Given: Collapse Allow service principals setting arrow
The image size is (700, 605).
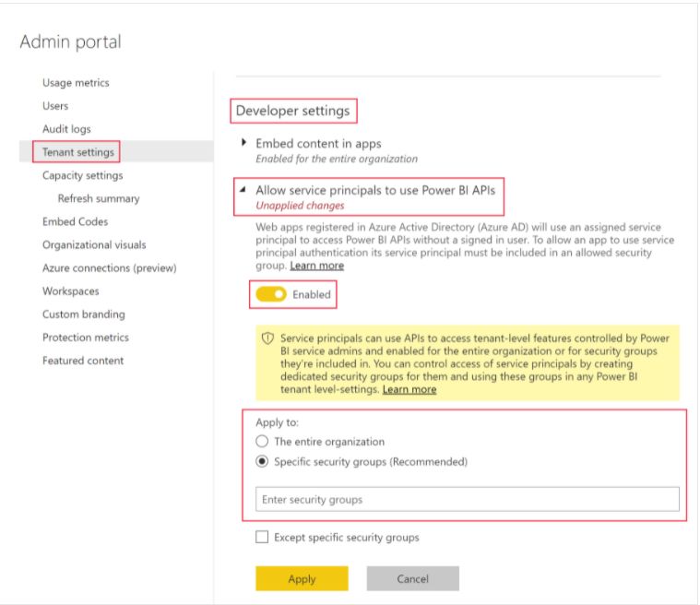Looking at the screenshot, I should click(x=243, y=189).
